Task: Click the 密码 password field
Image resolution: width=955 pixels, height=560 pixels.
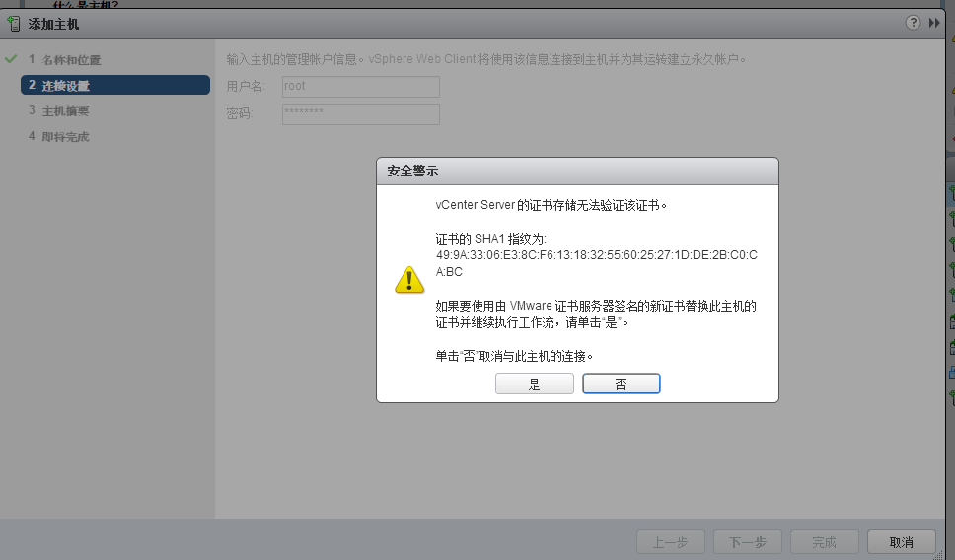Action: pos(360,114)
